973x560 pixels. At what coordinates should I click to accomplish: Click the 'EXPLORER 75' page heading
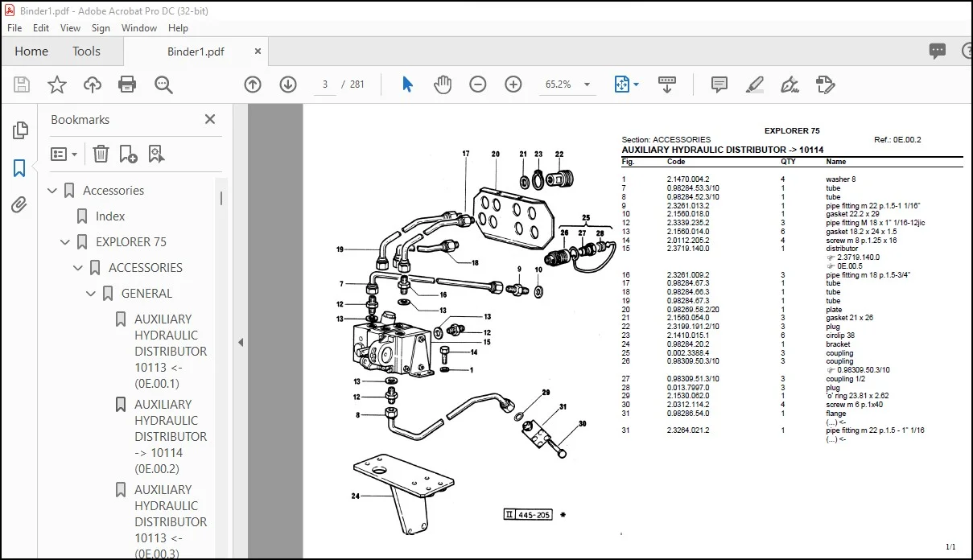792,131
